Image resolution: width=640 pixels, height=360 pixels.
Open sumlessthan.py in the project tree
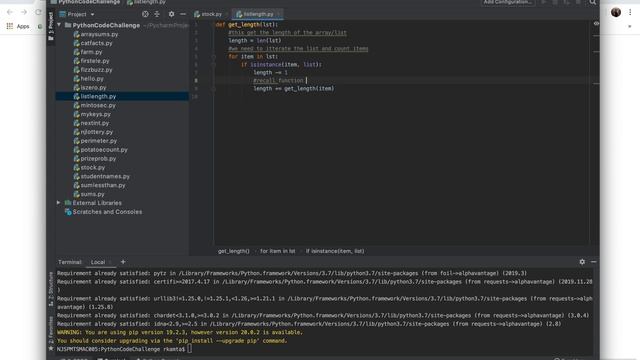click(103, 185)
